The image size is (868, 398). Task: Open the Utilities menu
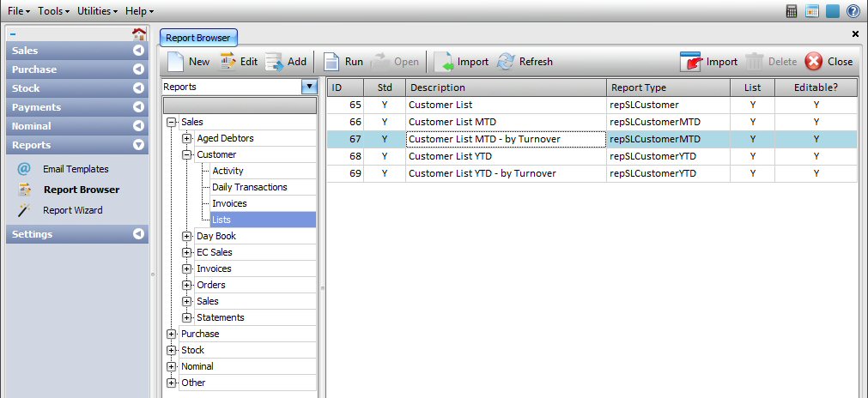pos(97,11)
